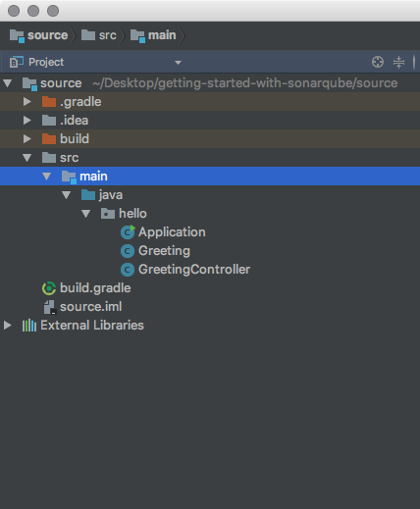This screenshot has width=420, height=509.
Task: Click the Greeting class icon
Action: coord(128,251)
